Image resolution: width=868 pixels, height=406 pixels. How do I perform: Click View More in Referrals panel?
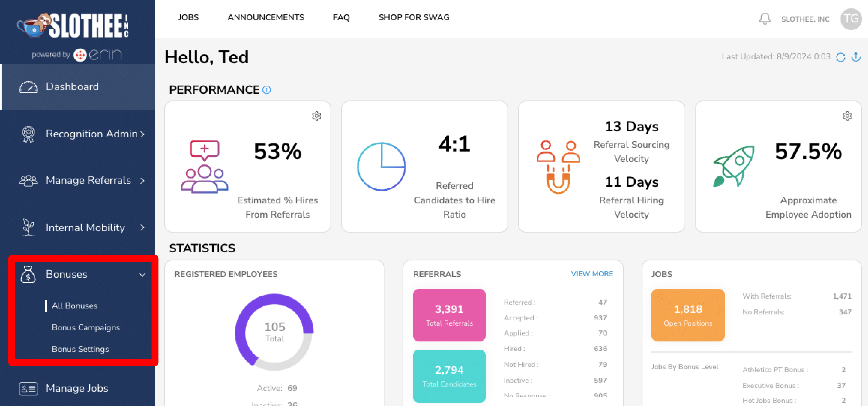(592, 273)
